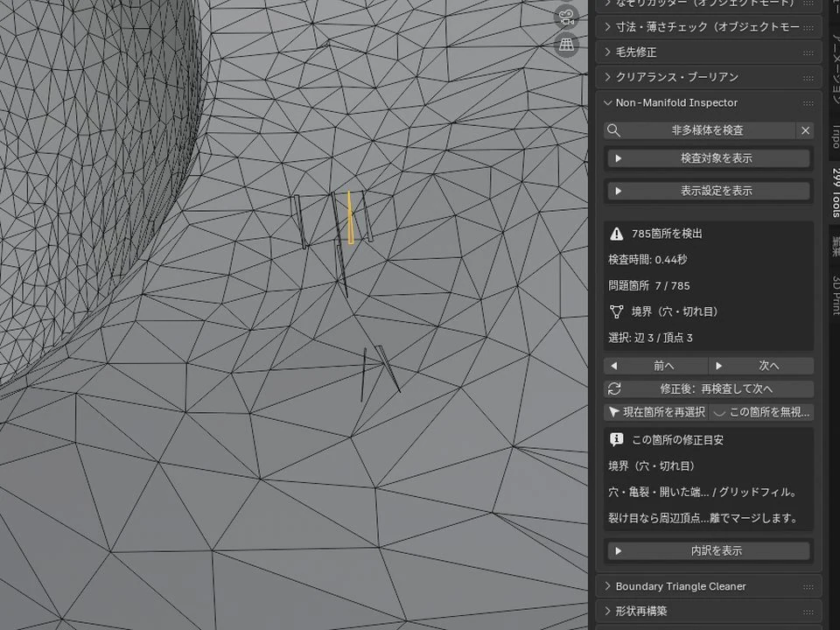Switch perspective/orthographic grid icon
840x630 pixels.
(566, 44)
